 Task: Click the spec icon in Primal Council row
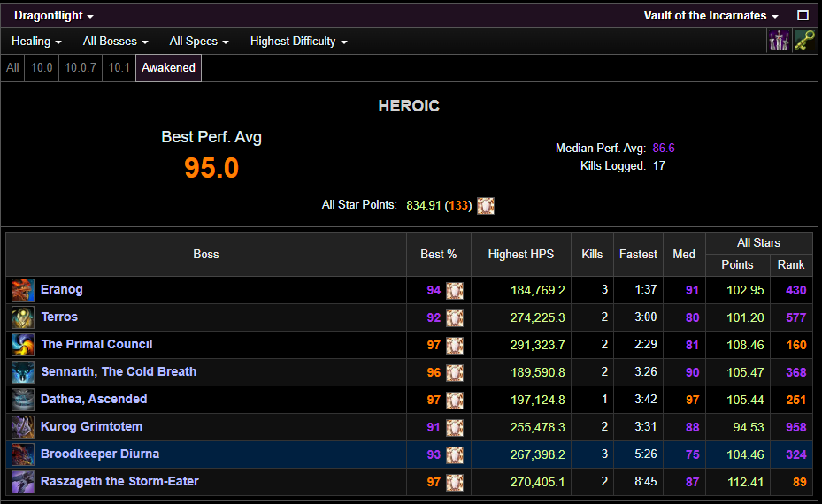click(x=455, y=345)
